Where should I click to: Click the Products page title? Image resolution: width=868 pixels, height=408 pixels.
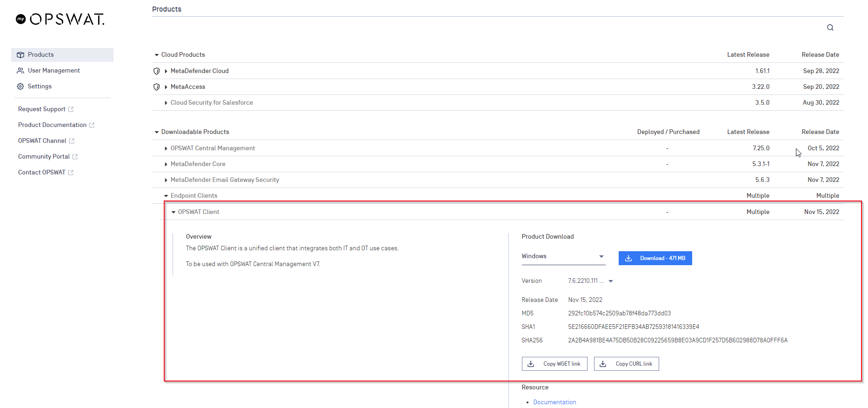point(167,9)
